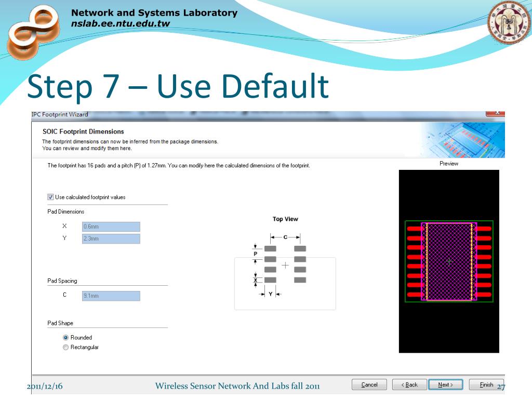Screen dimensions: 532x399
Task: Click the Pad Dimensions Y field
Action: click(x=111, y=239)
